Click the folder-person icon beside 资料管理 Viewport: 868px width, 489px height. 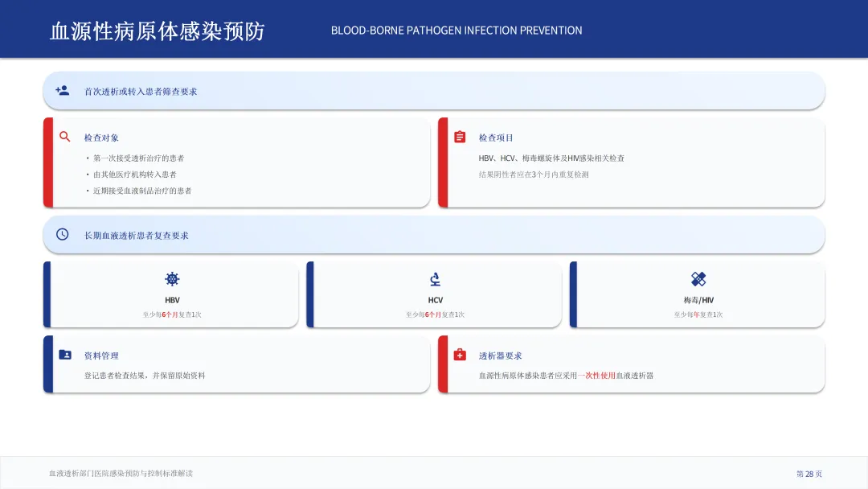tap(65, 355)
